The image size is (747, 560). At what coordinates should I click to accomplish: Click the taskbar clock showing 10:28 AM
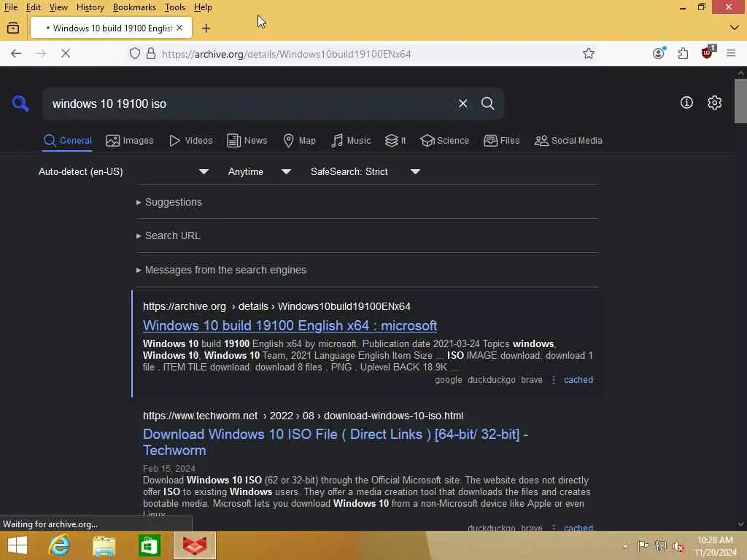pyautogui.click(x=715, y=545)
